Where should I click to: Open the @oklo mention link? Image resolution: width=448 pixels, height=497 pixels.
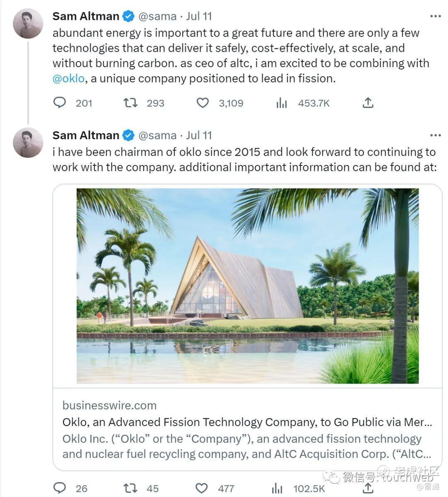coord(68,78)
